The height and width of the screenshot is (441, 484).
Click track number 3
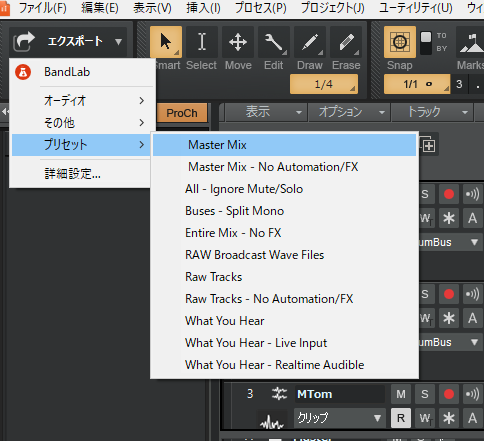pos(250,394)
